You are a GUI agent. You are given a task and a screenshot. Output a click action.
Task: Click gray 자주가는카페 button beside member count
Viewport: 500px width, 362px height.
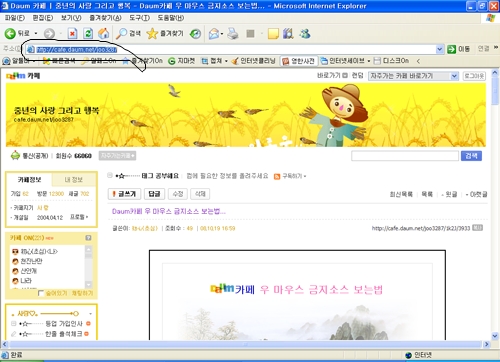(x=117, y=156)
